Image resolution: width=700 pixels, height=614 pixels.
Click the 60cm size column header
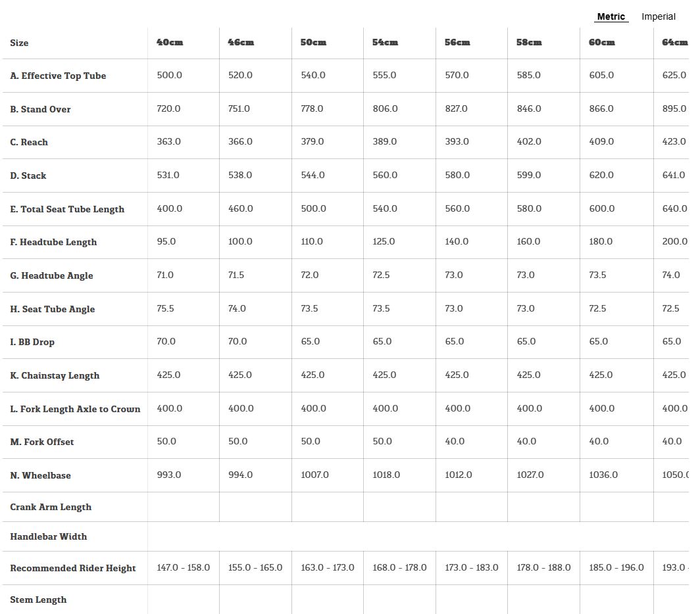pos(601,42)
